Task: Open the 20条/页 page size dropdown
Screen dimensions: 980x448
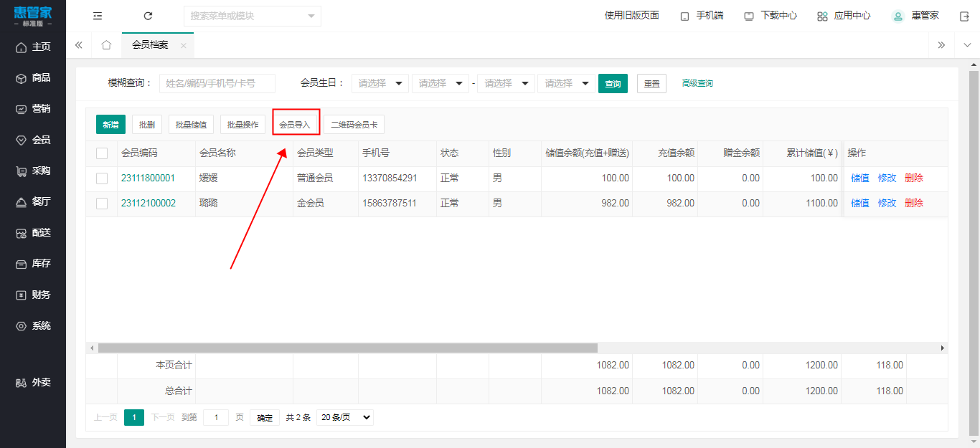Action: pos(345,417)
